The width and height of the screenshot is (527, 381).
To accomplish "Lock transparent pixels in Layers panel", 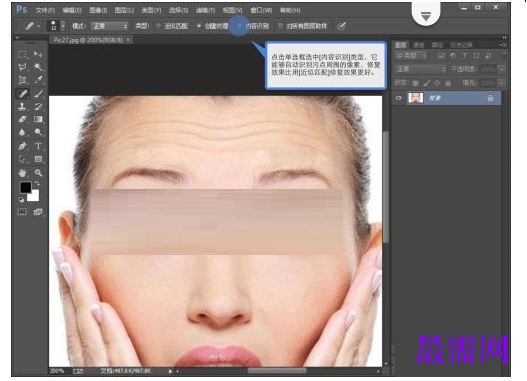I will click(x=416, y=83).
